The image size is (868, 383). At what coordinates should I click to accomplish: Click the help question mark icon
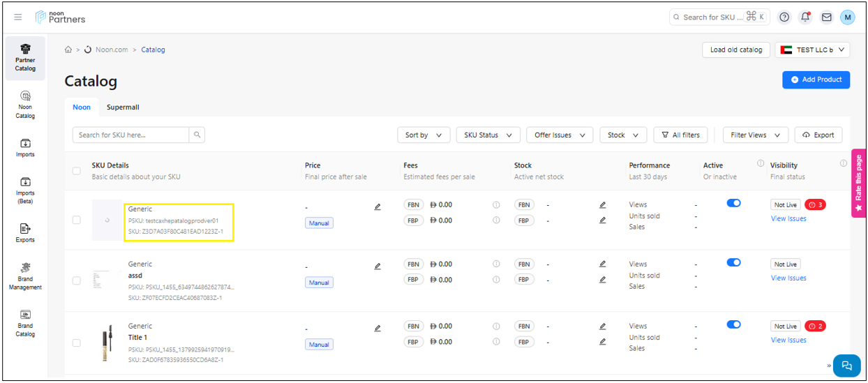click(784, 17)
